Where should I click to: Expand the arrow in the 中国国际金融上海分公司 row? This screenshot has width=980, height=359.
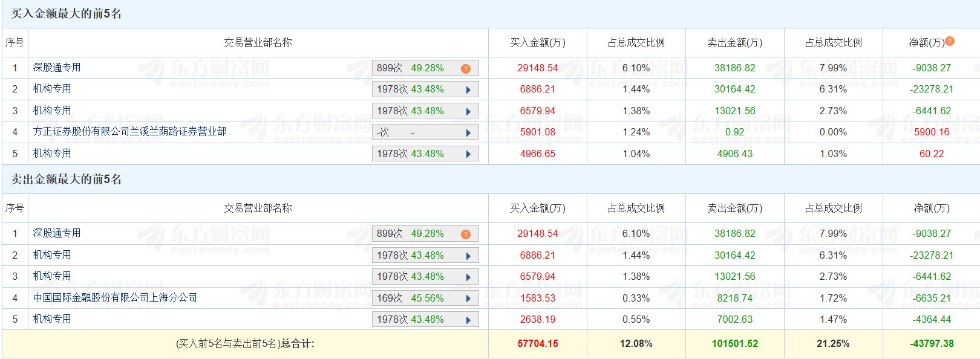tap(468, 299)
